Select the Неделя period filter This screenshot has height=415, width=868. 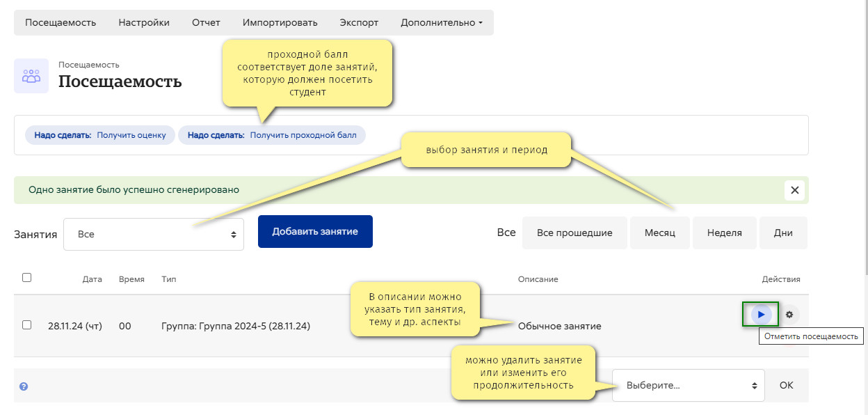tap(725, 233)
